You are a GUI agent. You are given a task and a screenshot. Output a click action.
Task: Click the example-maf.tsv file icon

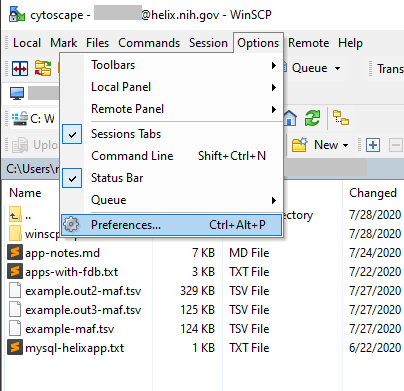[x=15, y=329]
